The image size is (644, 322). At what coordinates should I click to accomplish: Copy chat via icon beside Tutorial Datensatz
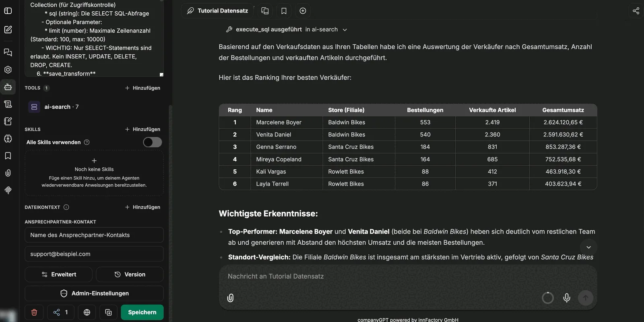265,11
